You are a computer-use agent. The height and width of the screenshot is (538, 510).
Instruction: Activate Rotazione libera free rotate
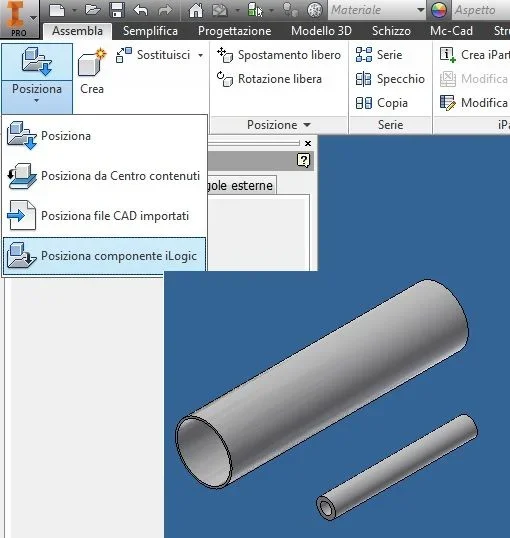click(x=269, y=79)
